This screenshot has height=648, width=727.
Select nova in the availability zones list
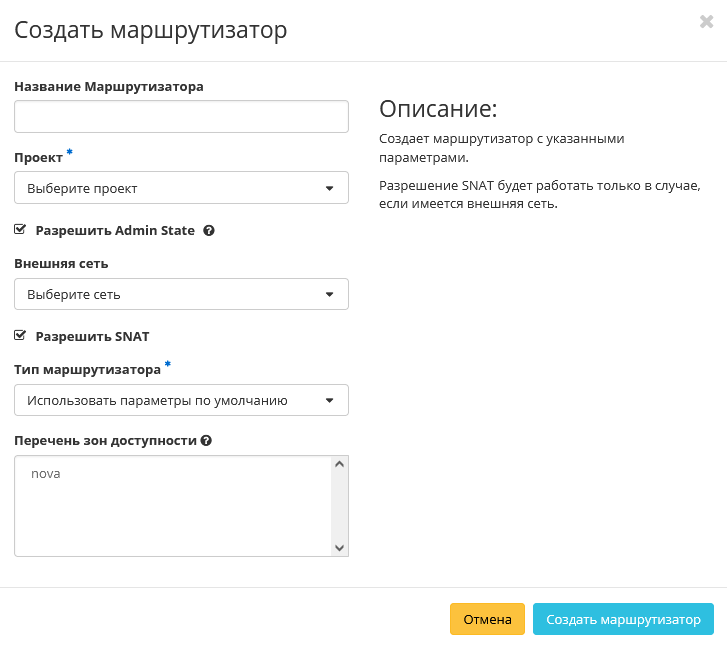[x=46, y=474]
